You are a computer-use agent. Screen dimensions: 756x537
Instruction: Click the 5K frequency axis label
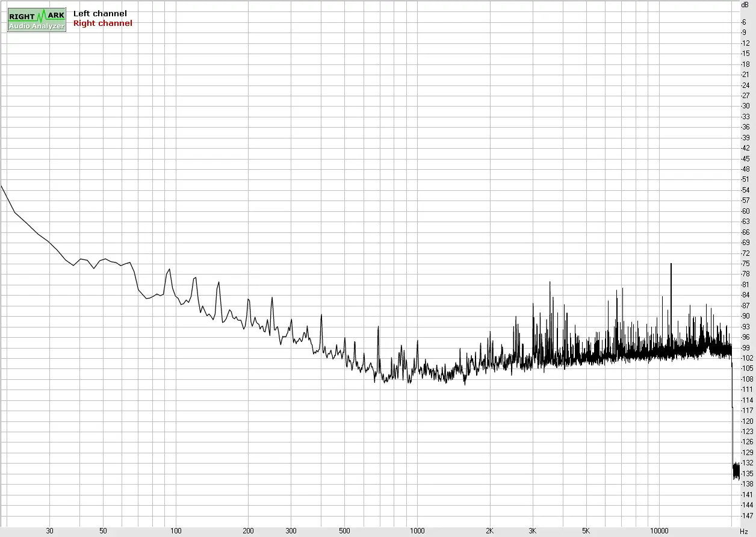pos(586,531)
